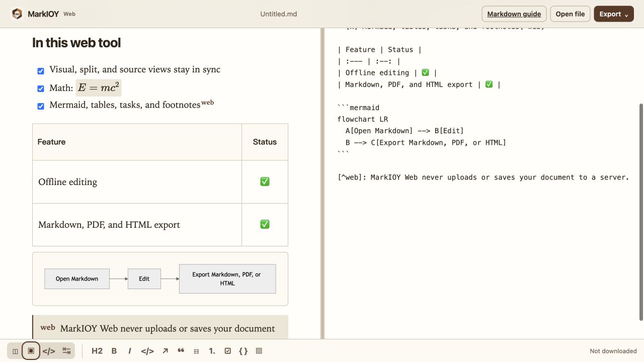This screenshot has height=362, width=644.
Task: Click 'Export Markdown, PDF, or HTML' flowchart node
Action: (x=227, y=279)
